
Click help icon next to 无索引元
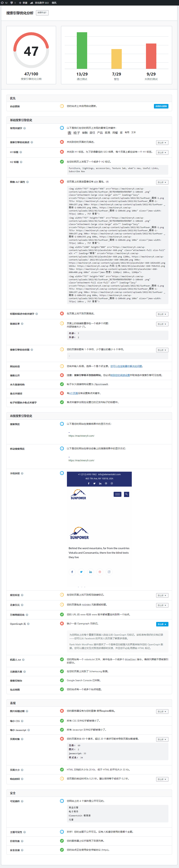(22, 605)
